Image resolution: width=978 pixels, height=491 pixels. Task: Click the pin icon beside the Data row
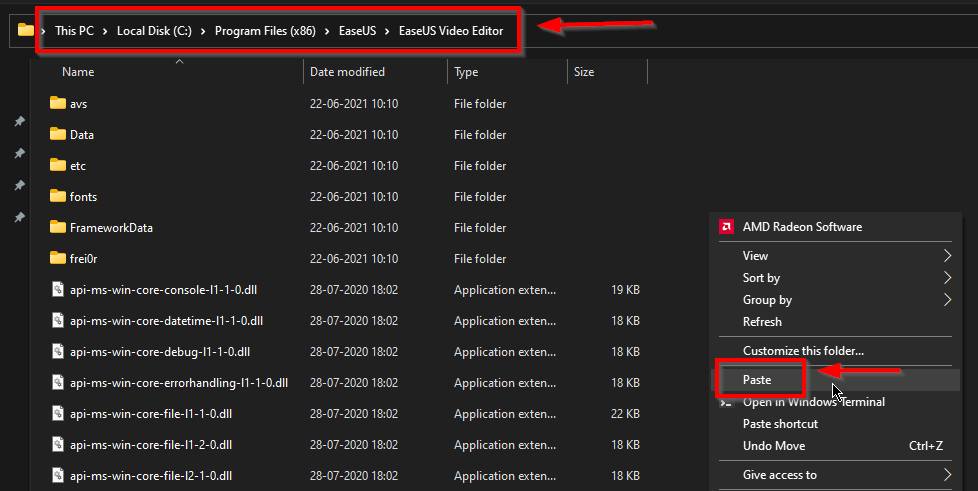click(x=20, y=153)
